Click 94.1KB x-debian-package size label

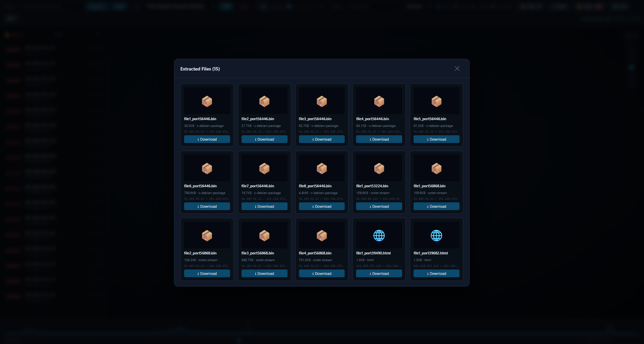coord(376,126)
